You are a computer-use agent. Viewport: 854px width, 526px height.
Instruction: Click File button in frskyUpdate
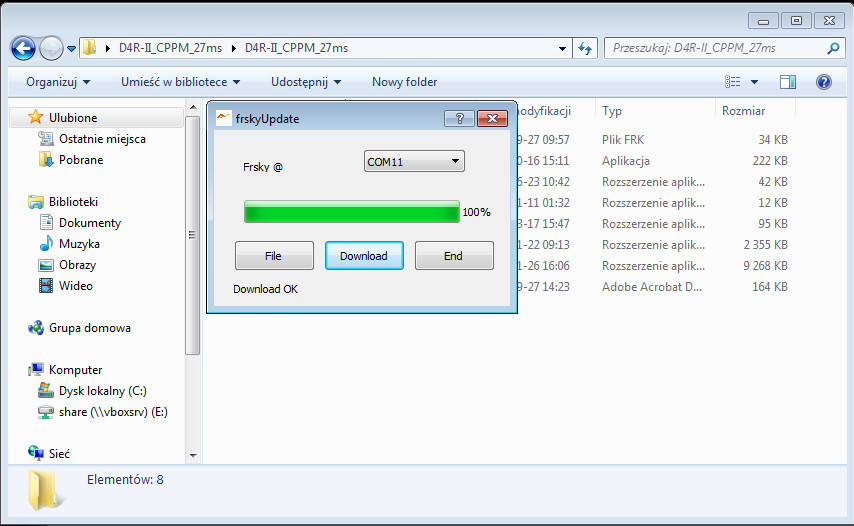point(274,256)
